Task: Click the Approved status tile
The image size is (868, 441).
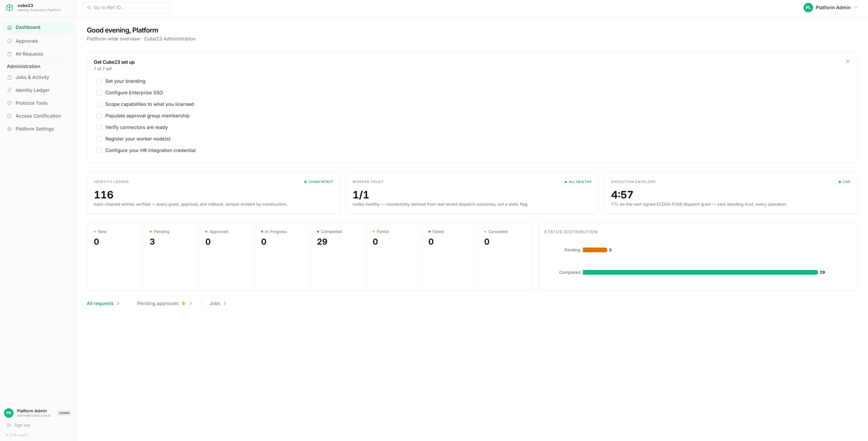Action: [226, 257]
